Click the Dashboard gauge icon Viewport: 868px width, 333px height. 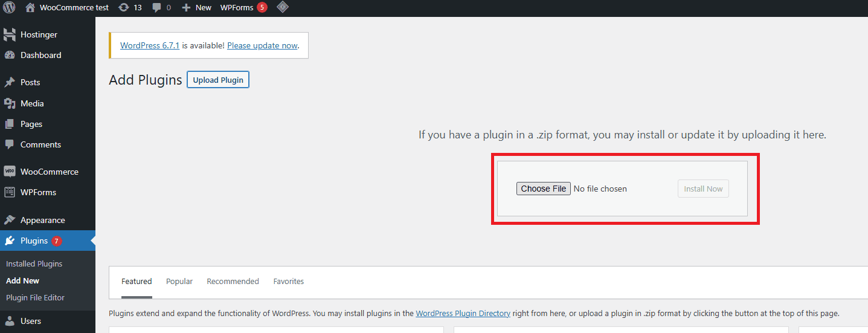click(10, 55)
